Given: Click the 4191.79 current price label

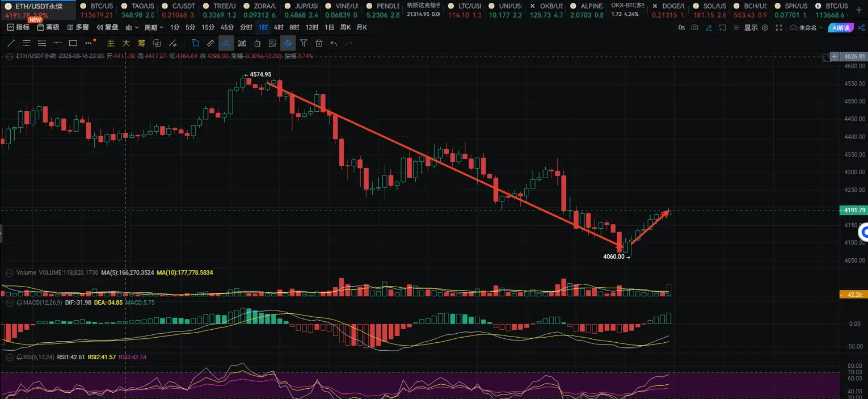Looking at the screenshot, I should [x=854, y=210].
